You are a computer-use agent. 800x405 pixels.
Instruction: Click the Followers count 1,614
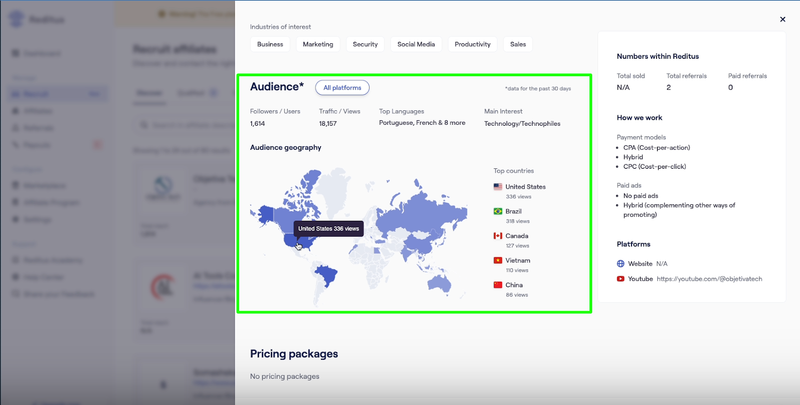[x=257, y=123]
